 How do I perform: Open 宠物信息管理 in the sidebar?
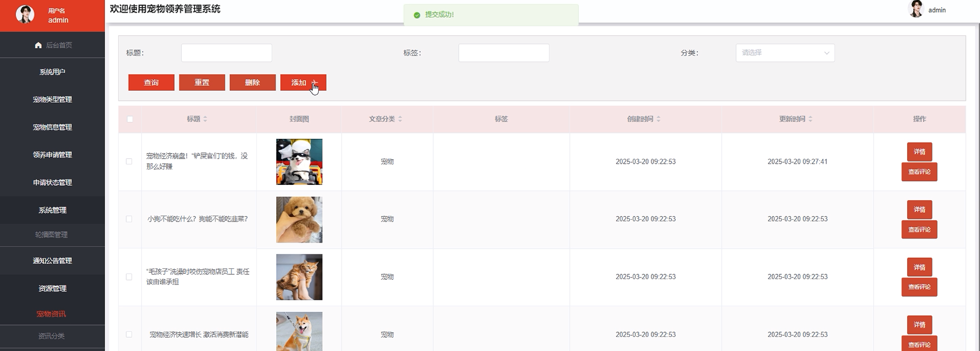point(53,127)
